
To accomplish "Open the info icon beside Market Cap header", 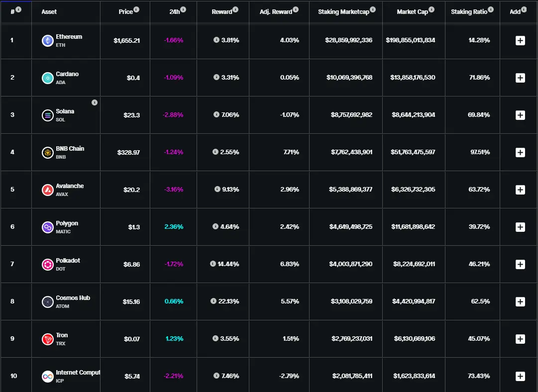I will pyautogui.click(x=431, y=9).
